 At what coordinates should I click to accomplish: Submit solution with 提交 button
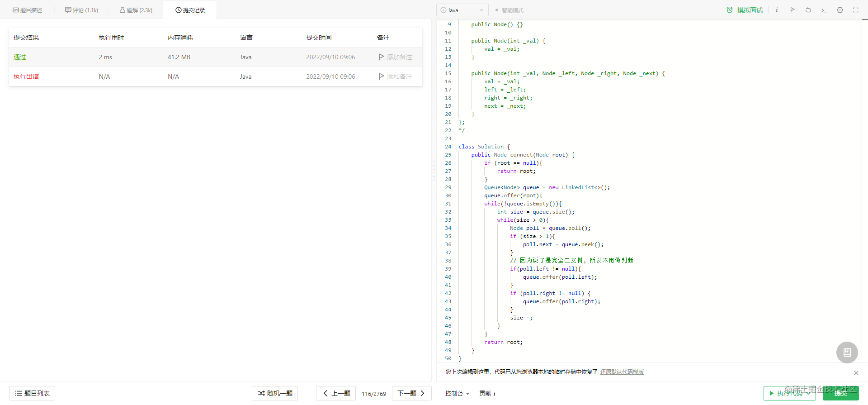point(840,393)
